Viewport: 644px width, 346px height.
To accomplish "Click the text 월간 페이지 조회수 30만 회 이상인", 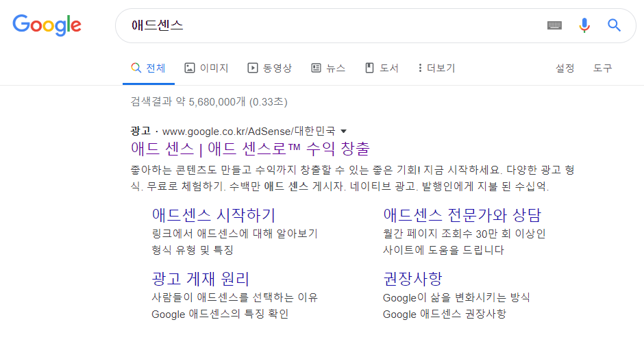I will [x=464, y=234].
